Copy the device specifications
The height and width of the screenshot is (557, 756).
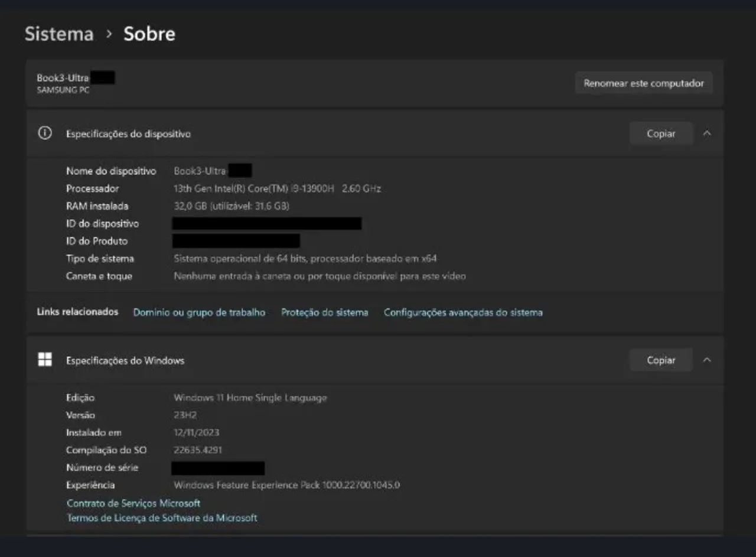661,133
